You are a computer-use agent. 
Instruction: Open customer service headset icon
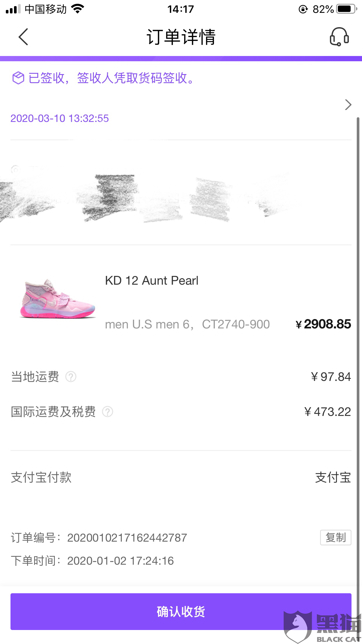click(x=339, y=37)
